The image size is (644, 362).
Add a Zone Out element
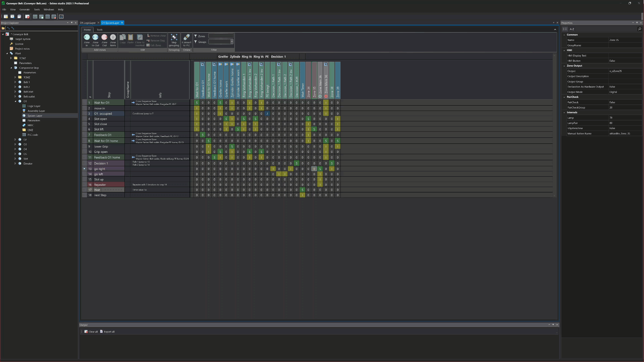(x=104, y=40)
